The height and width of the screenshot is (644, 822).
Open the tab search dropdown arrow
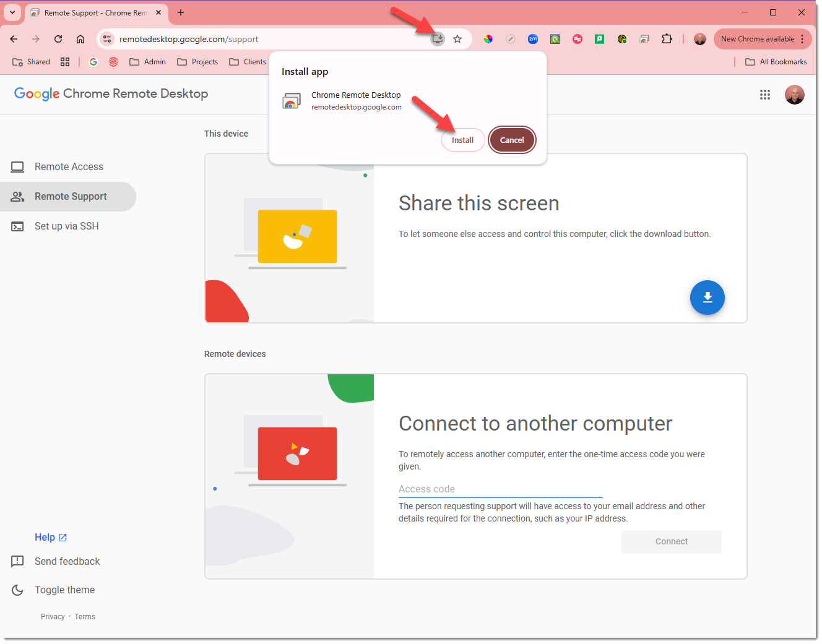12,12
